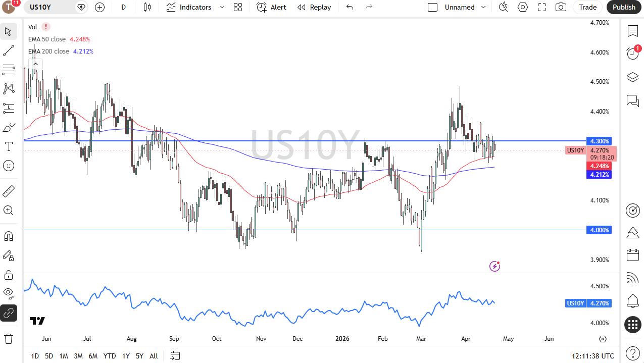Open the chart patterns tool group
The image size is (644, 363).
pos(9,89)
